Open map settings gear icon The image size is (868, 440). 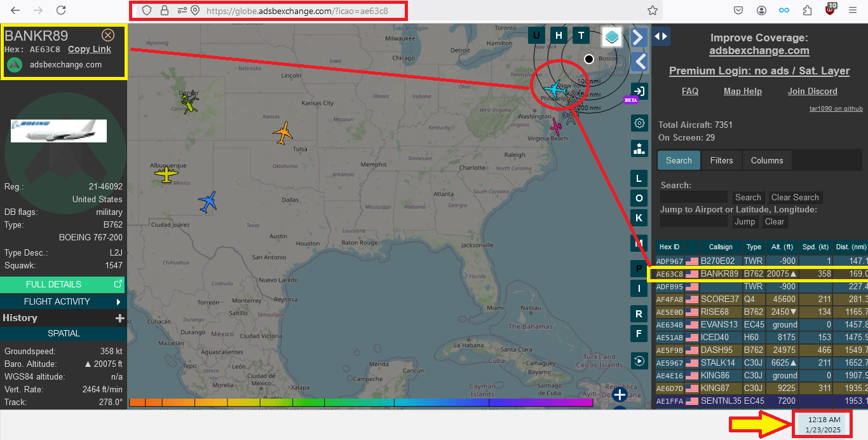click(x=639, y=123)
